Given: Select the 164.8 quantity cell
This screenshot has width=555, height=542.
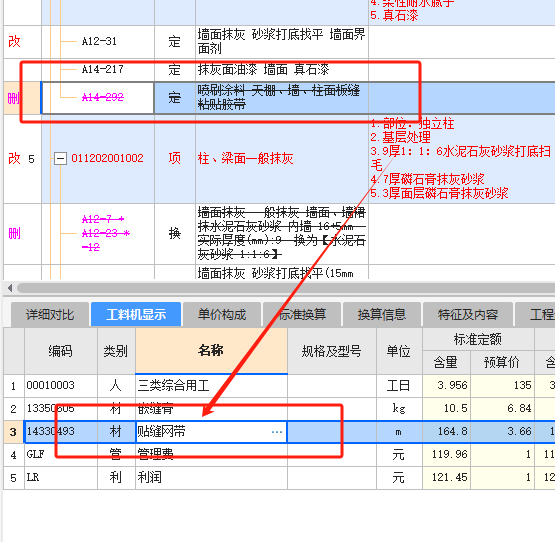Looking at the screenshot, I should tap(446, 432).
